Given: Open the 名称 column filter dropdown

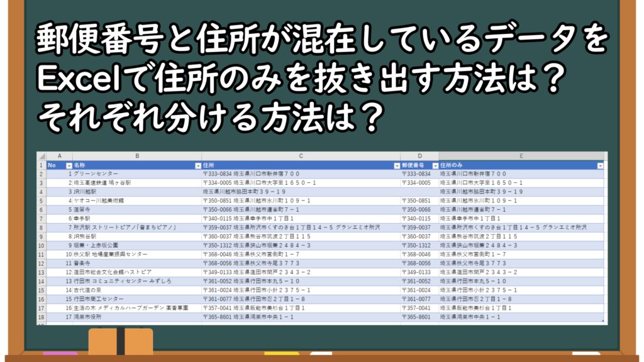Looking at the screenshot, I should (197, 165).
